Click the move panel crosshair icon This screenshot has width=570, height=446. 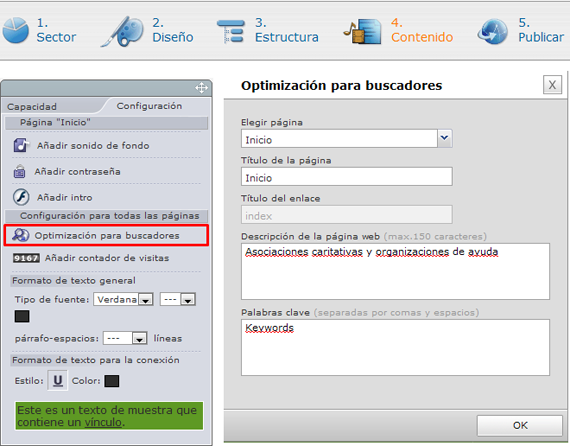201,88
